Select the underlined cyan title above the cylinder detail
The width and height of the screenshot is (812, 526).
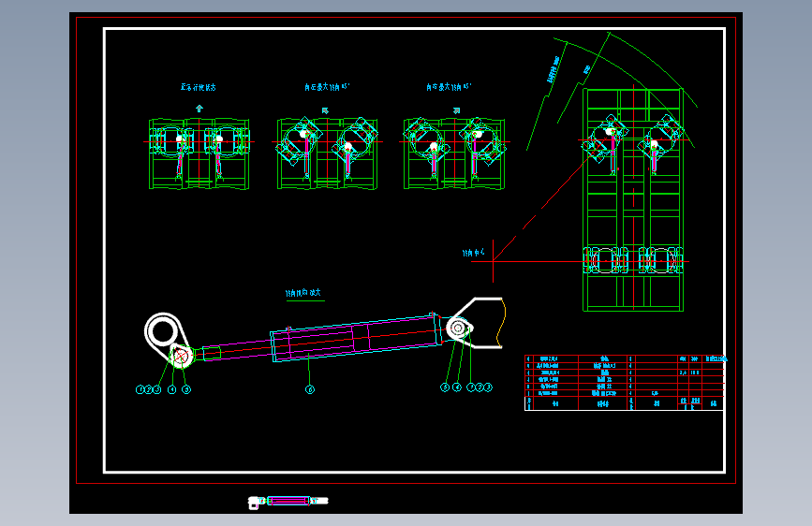[304, 294]
